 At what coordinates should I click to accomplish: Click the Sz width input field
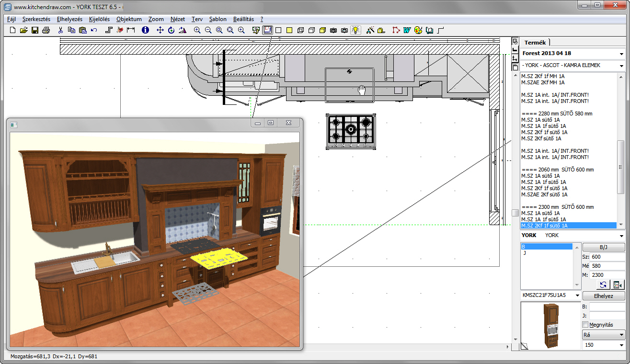point(607,257)
